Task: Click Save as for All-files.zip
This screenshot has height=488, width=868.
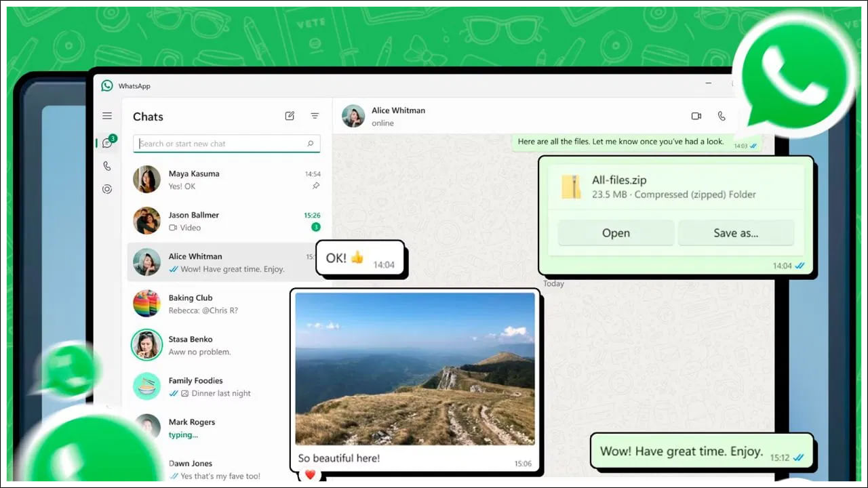Action: (x=736, y=232)
